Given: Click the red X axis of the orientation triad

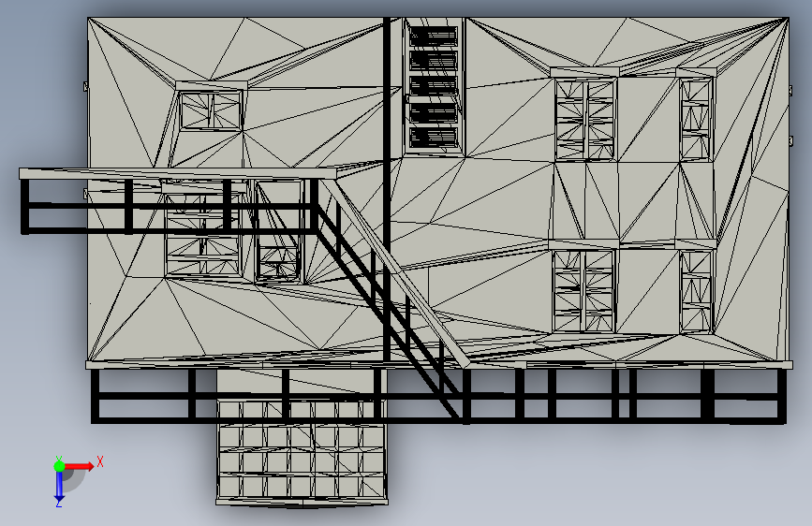Looking at the screenshot, I should tap(79, 466).
